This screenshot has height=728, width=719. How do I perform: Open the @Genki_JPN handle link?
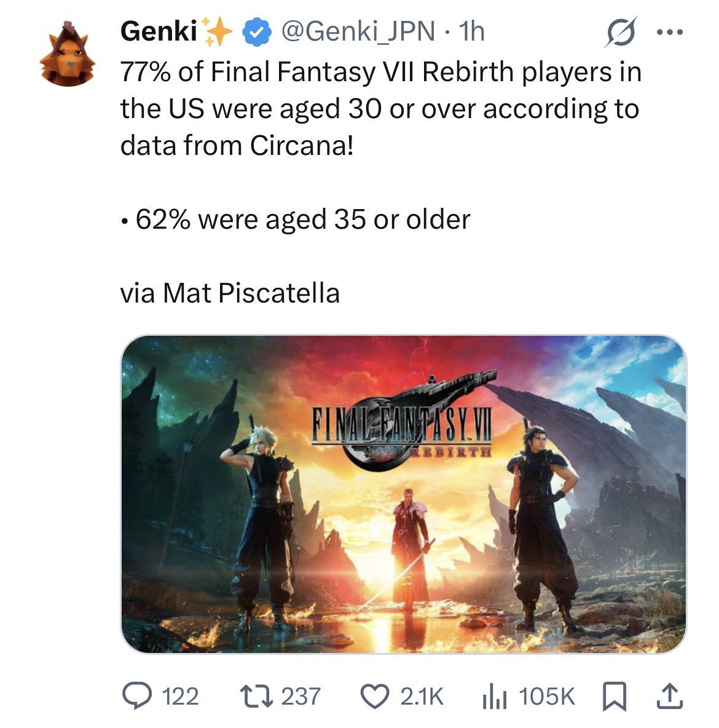point(358,31)
